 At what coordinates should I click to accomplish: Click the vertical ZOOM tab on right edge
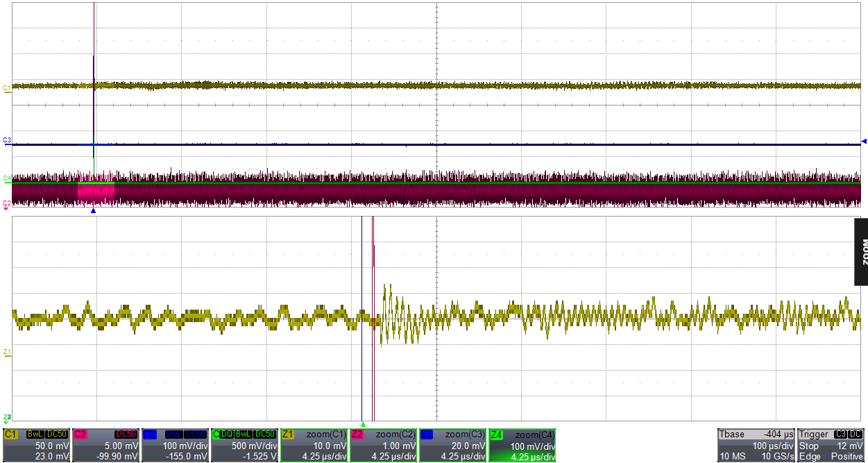tap(861, 252)
